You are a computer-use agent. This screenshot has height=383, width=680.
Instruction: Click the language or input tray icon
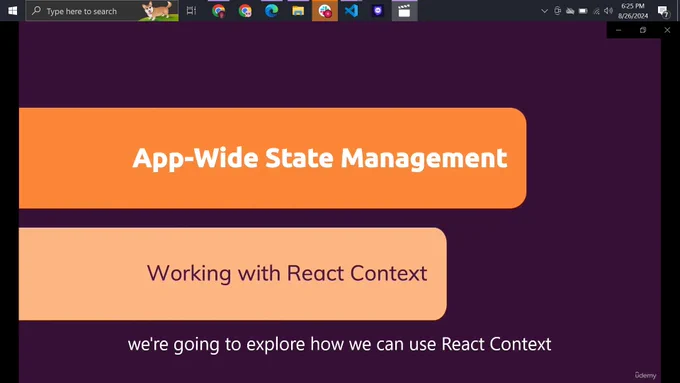[x=557, y=11]
